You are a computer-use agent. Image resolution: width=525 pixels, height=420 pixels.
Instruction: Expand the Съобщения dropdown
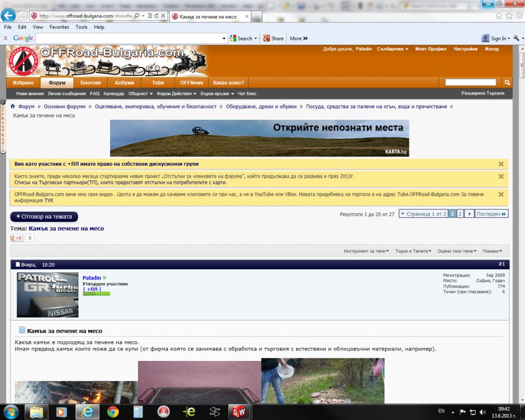(x=393, y=49)
